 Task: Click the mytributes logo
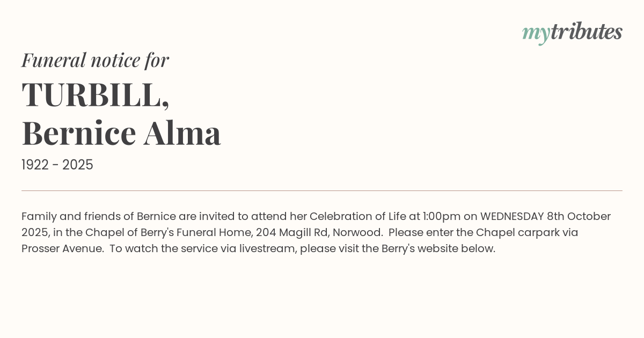coord(572,32)
